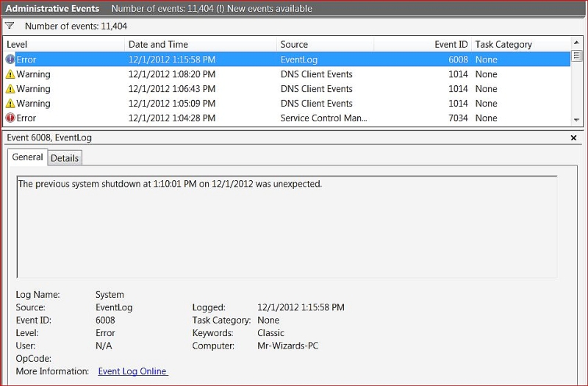Click the filter funnel icon
The height and width of the screenshot is (386, 588).
(10, 26)
